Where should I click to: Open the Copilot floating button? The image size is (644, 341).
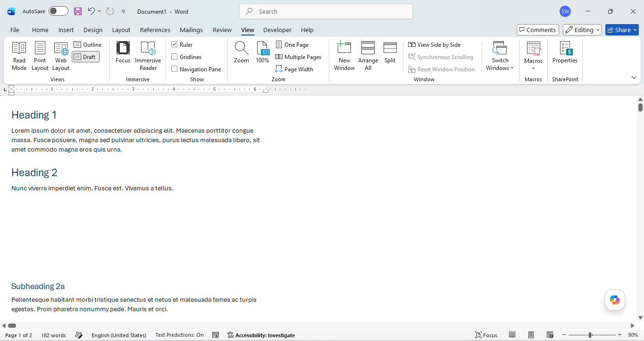point(615,300)
